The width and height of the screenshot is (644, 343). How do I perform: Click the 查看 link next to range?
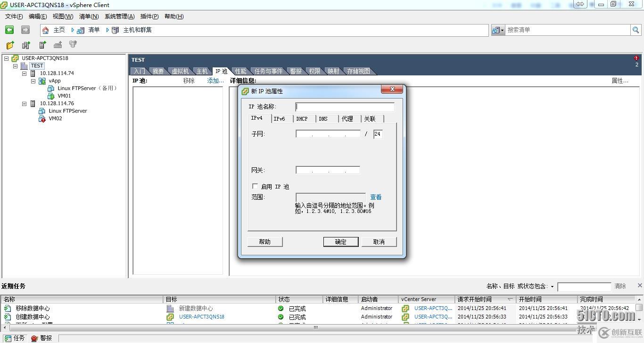tap(376, 197)
